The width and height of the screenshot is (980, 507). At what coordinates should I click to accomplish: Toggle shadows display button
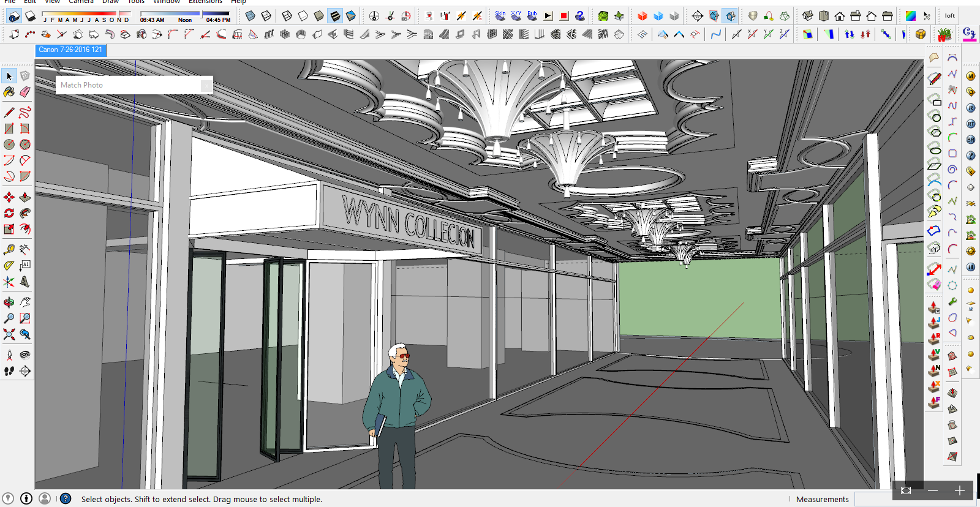pos(29,16)
